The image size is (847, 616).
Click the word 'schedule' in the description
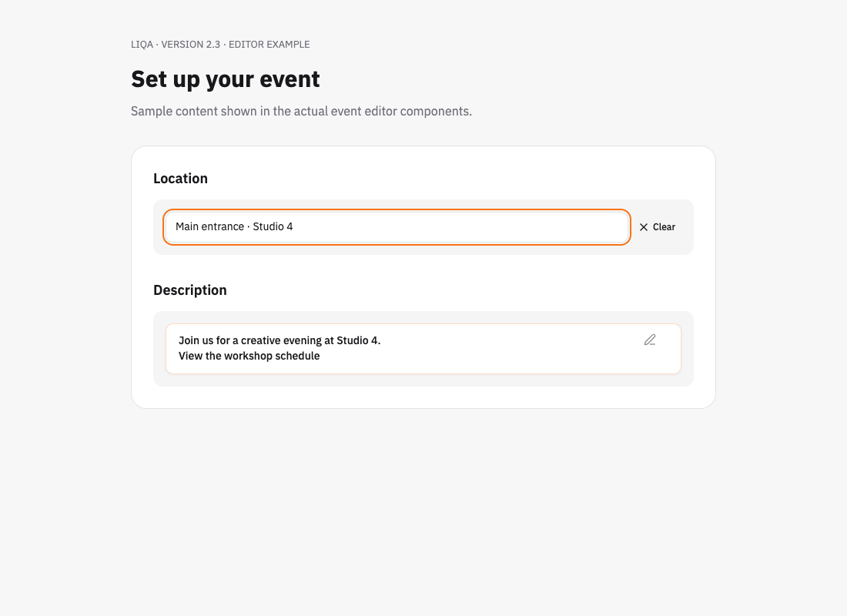[298, 356]
